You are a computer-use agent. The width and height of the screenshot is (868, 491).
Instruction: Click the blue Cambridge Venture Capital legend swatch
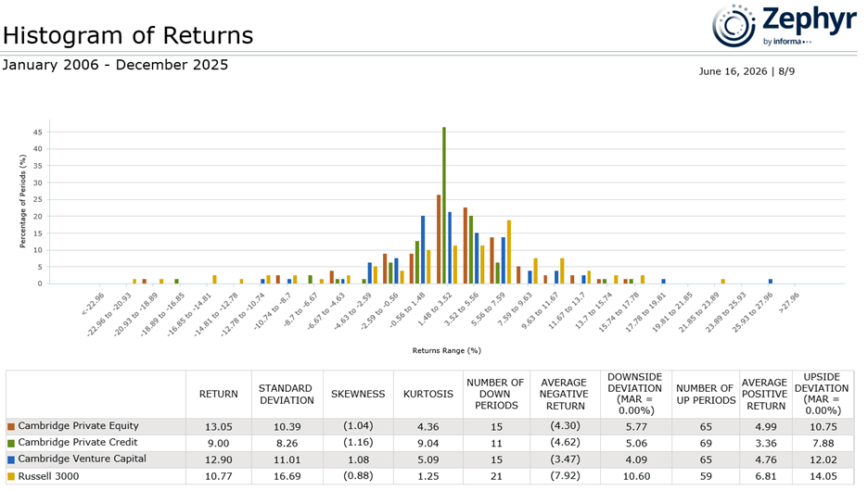point(11,460)
